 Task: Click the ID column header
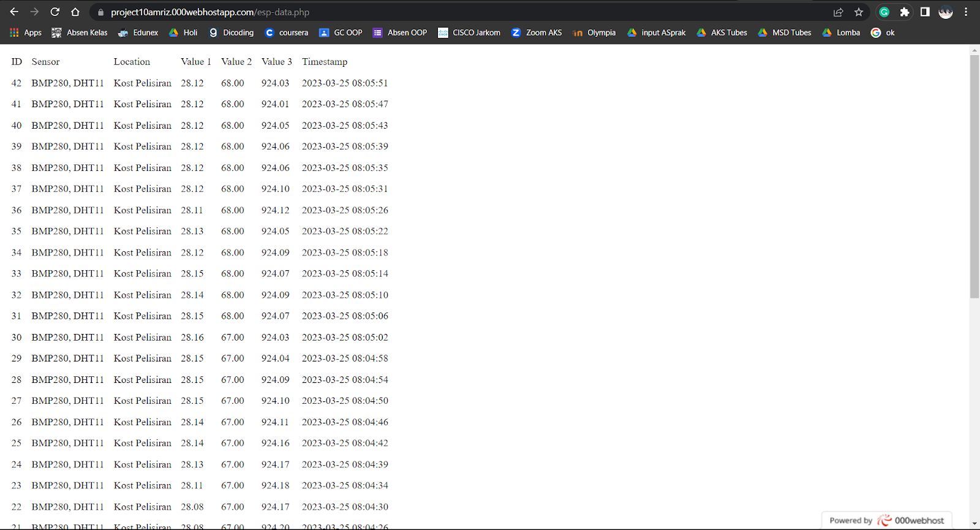[17, 62]
